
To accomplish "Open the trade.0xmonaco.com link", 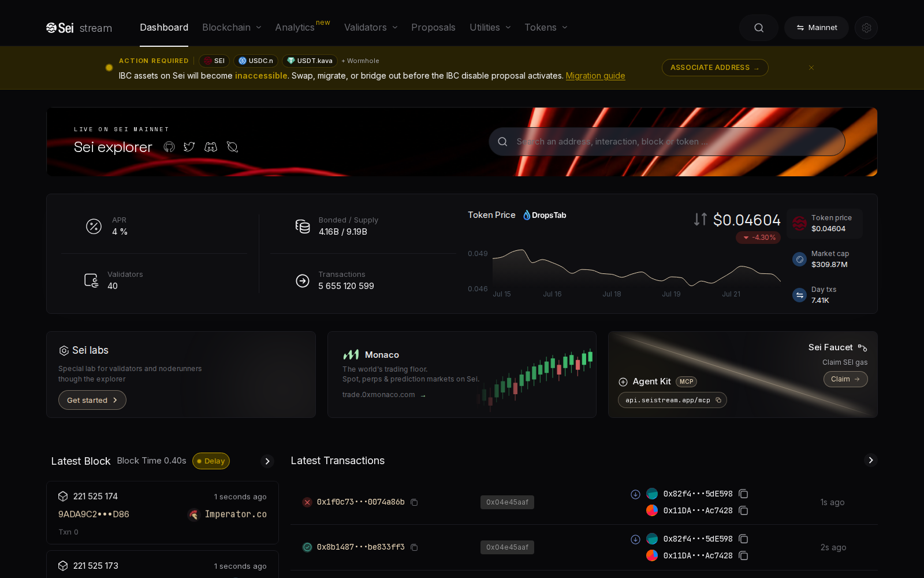I will click(x=384, y=395).
